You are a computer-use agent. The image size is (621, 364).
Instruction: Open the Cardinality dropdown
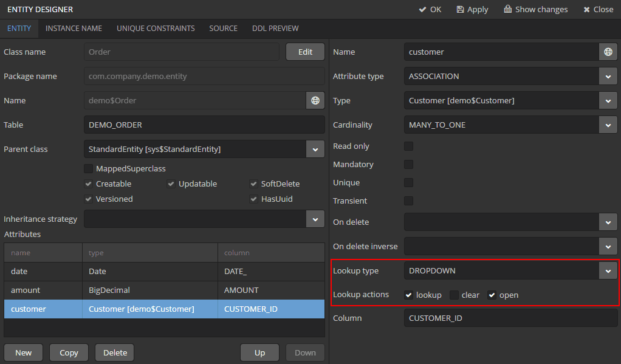coord(608,125)
